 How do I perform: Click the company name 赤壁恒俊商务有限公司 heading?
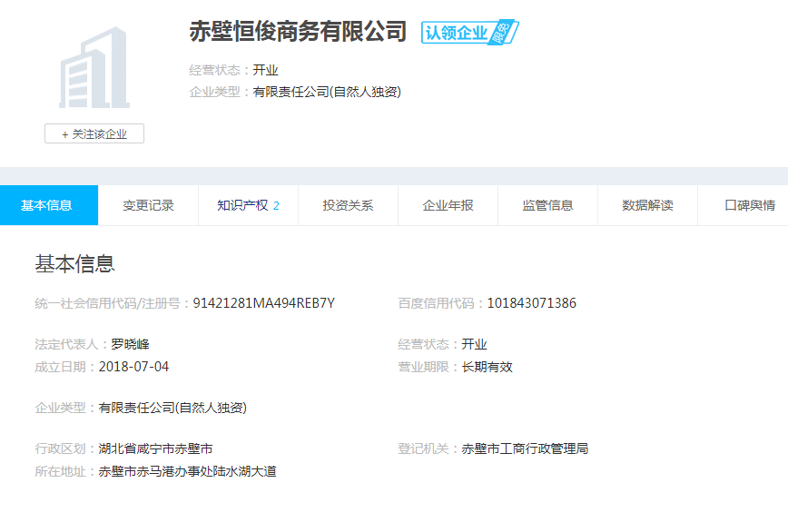pyautogui.click(x=298, y=31)
